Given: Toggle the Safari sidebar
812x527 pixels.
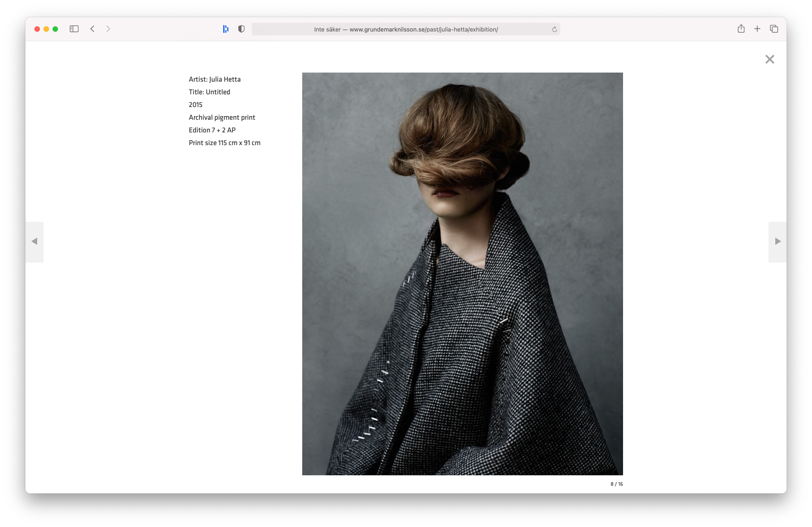Looking at the screenshot, I should click(74, 29).
